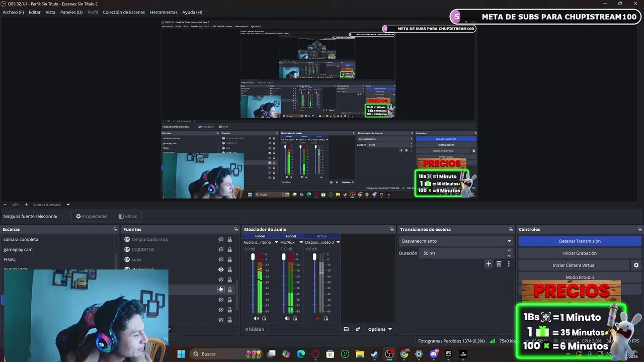644x362 pixels.
Task: Lock the subs source
Action: [x=229, y=259]
